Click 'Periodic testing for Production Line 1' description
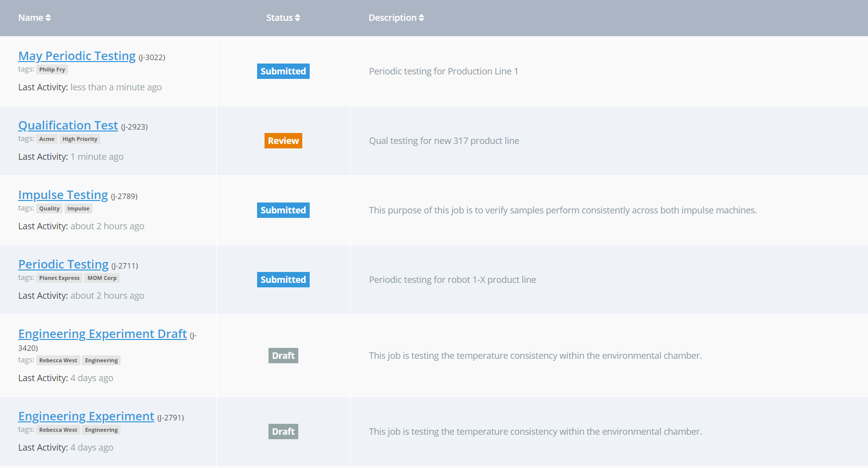Viewport: 868px width, 468px height. click(444, 71)
